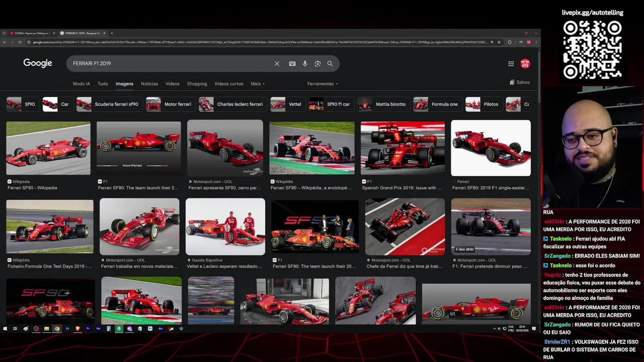Apply the Motor ferrari filter chip
Screen dimensions: 644x362
[x=171, y=104]
